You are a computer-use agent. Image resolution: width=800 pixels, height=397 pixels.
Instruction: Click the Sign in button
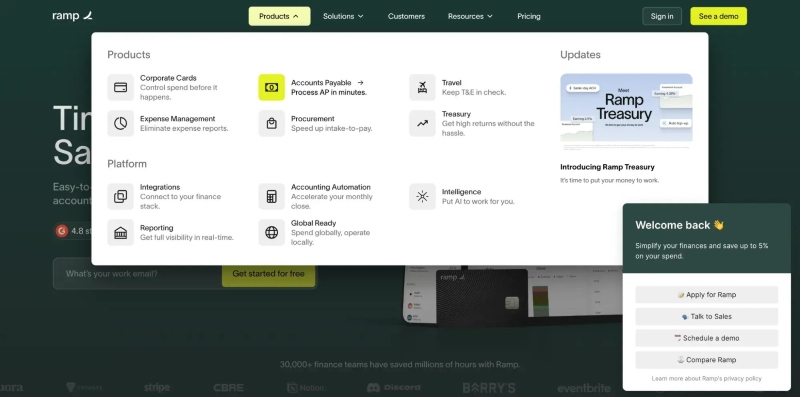662,16
